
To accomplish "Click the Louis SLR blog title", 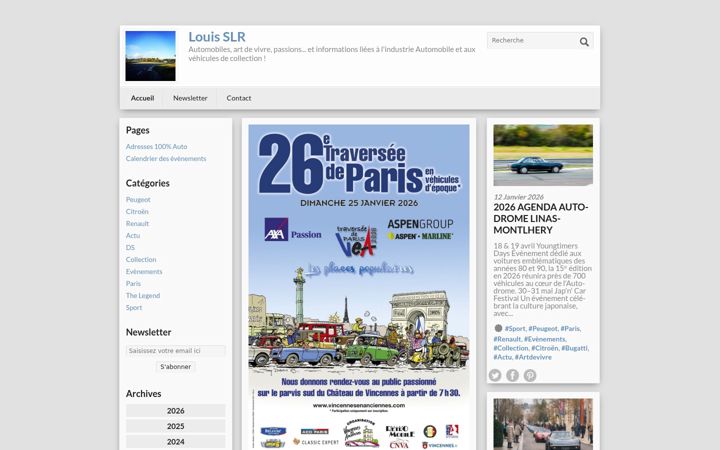I will click(x=217, y=37).
